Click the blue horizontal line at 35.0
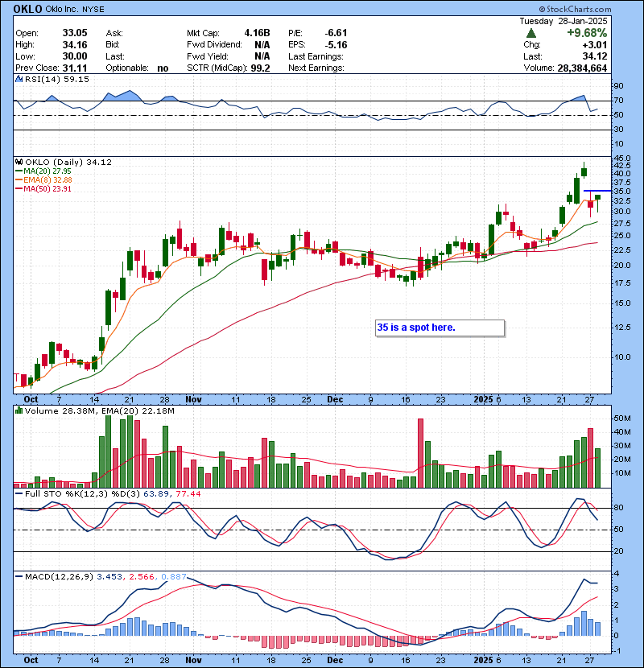 [x=597, y=191]
